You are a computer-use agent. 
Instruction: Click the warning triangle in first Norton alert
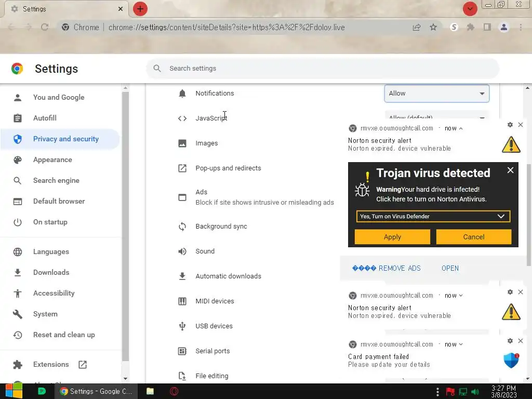(x=511, y=144)
